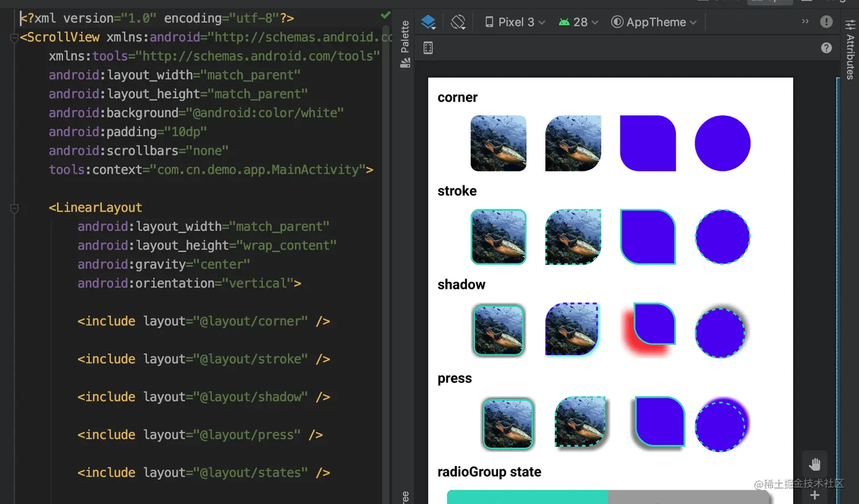Activate the Pan tool hand icon
Viewport: 859px width, 504px height.
[x=815, y=463]
